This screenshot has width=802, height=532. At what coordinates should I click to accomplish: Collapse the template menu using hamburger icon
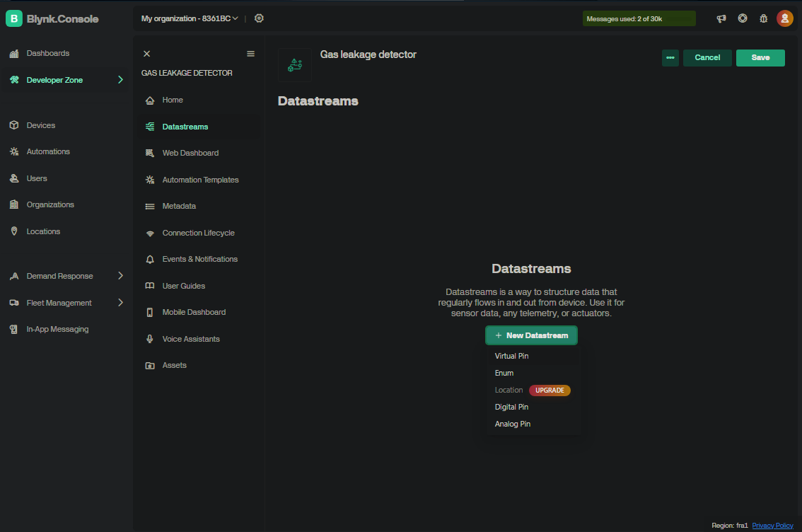tap(250, 54)
